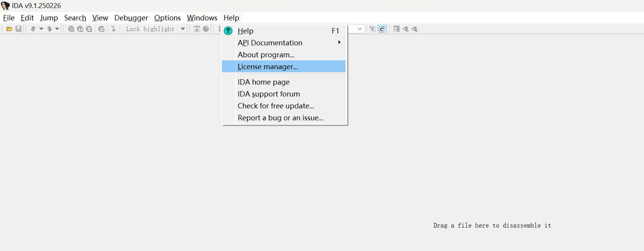The image size is (644, 251).
Task: Click the teal question mark Help icon
Action: 228,31
